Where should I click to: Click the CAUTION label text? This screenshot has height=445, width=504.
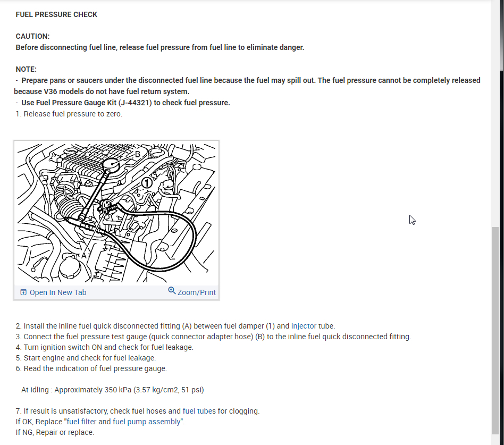coord(32,36)
